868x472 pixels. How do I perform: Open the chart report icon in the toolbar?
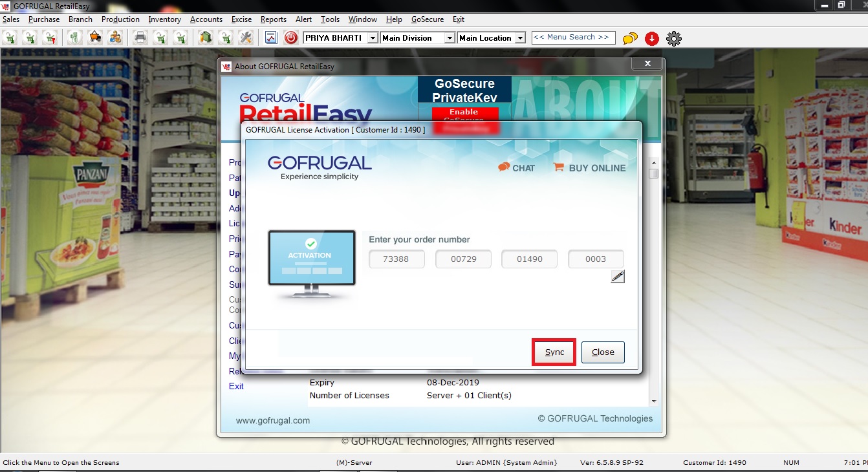[271, 38]
